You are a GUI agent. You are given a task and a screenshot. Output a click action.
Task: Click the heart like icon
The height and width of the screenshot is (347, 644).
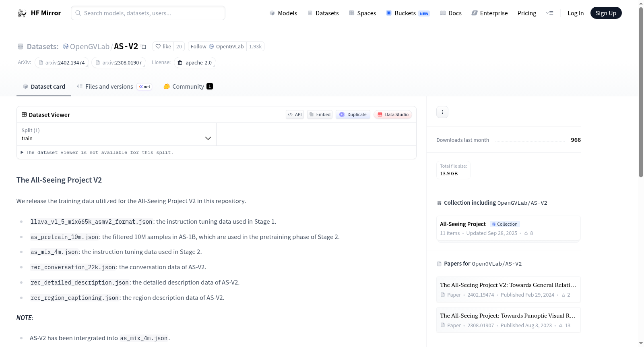click(x=158, y=47)
